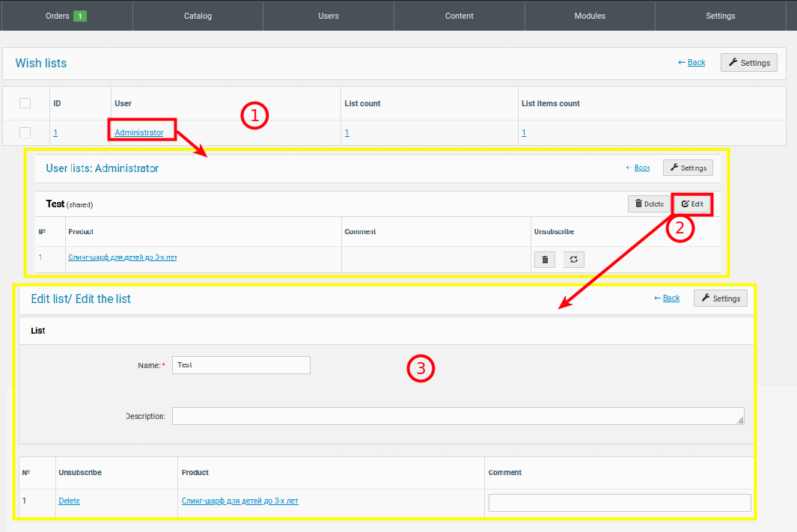Toggle the select-all checkbox in table header
This screenshot has height=532, width=797.
(25, 103)
